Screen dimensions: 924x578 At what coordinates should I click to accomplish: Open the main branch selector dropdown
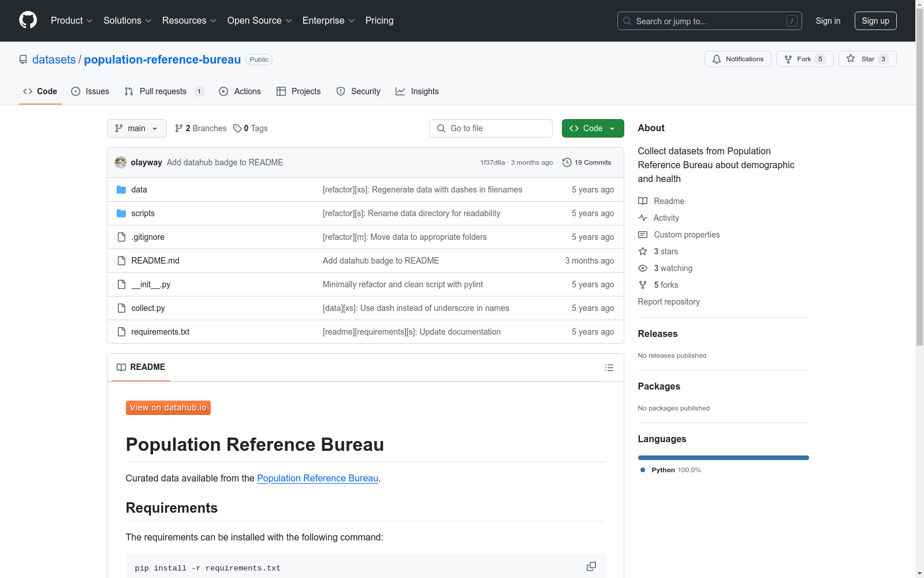click(137, 128)
